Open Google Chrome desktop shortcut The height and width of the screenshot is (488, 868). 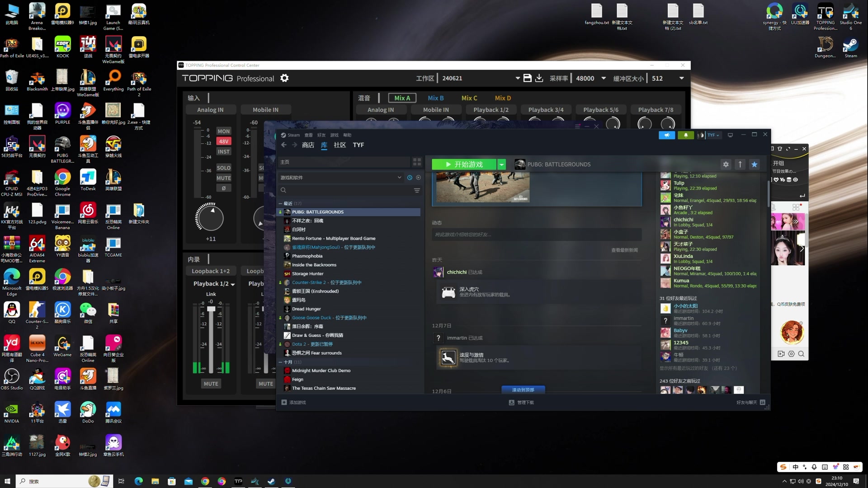click(62, 183)
